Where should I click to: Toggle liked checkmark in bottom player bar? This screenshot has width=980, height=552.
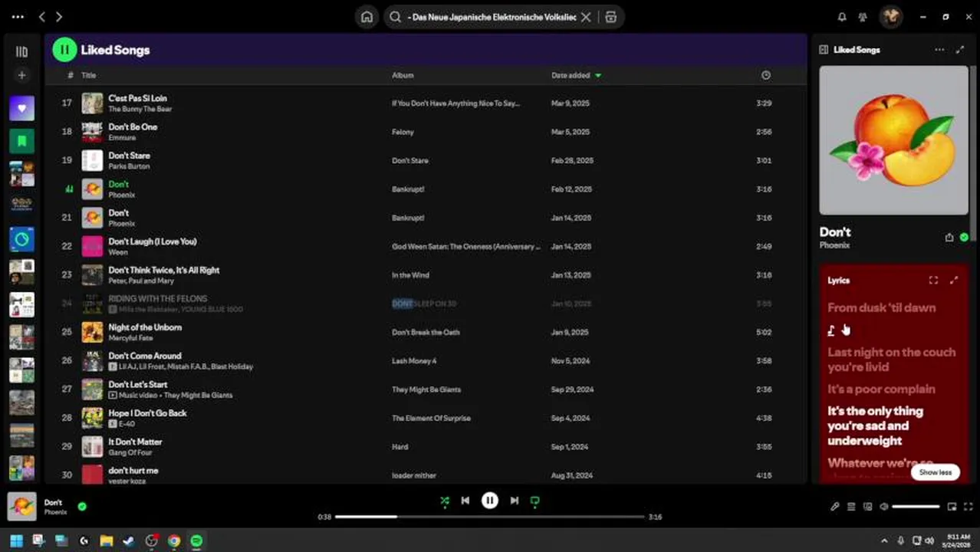click(82, 506)
